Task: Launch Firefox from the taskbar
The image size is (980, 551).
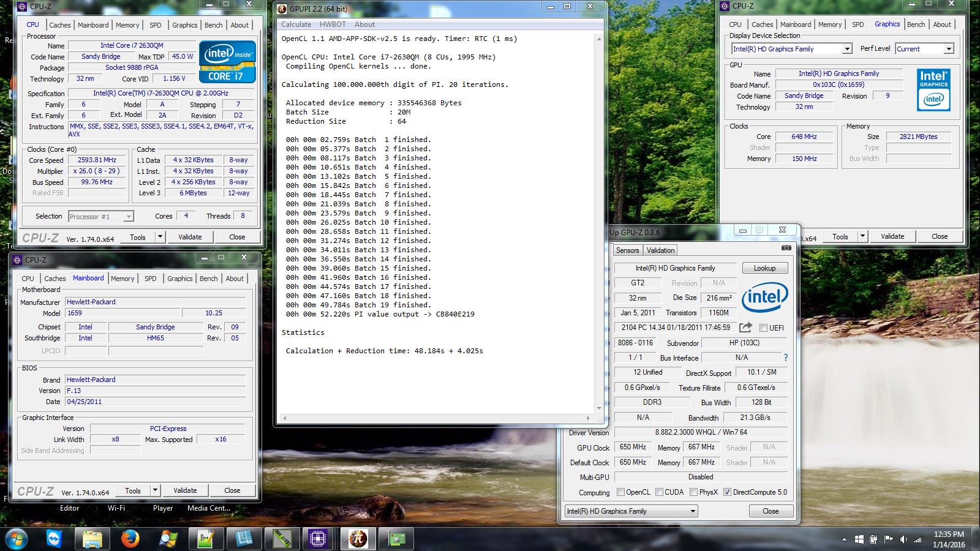Action: coord(130,539)
